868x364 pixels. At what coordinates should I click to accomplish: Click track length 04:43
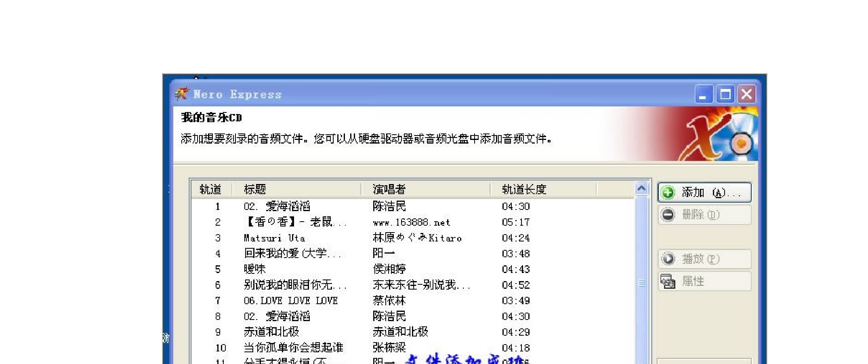pos(516,269)
